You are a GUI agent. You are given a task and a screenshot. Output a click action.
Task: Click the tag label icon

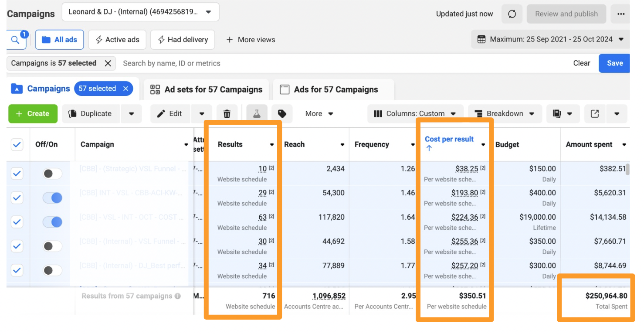282,114
